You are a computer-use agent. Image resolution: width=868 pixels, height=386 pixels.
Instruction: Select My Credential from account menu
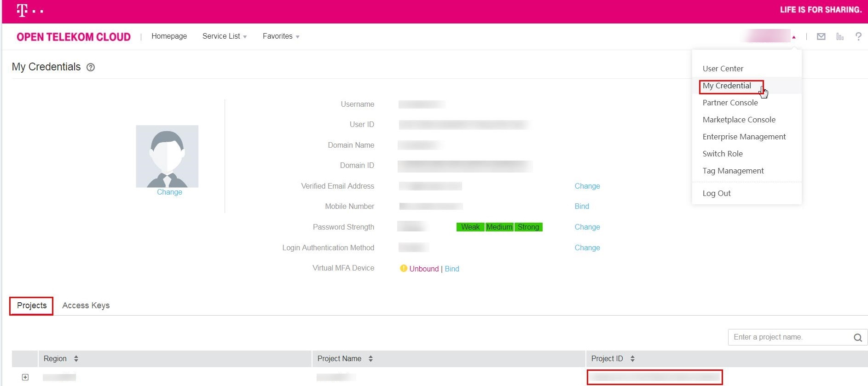[x=727, y=86]
